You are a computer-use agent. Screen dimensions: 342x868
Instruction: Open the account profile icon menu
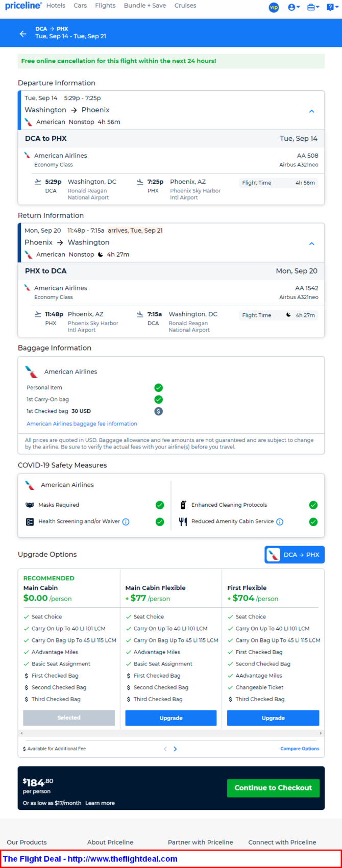pyautogui.click(x=293, y=7)
